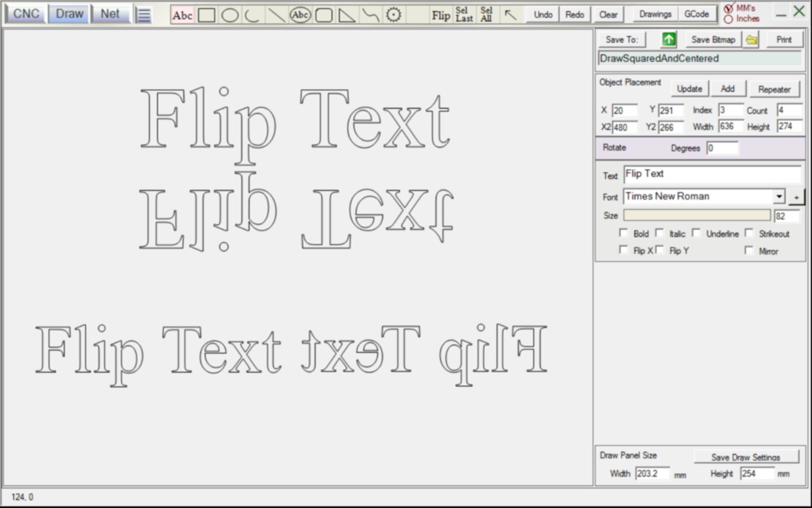
Task: Switch to the Draw tab
Action: click(x=69, y=14)
